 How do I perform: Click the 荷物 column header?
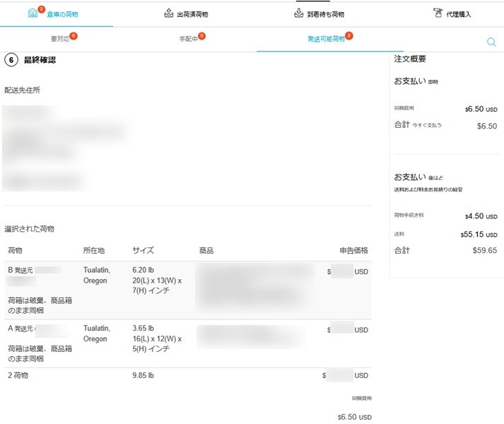(15, 250)
